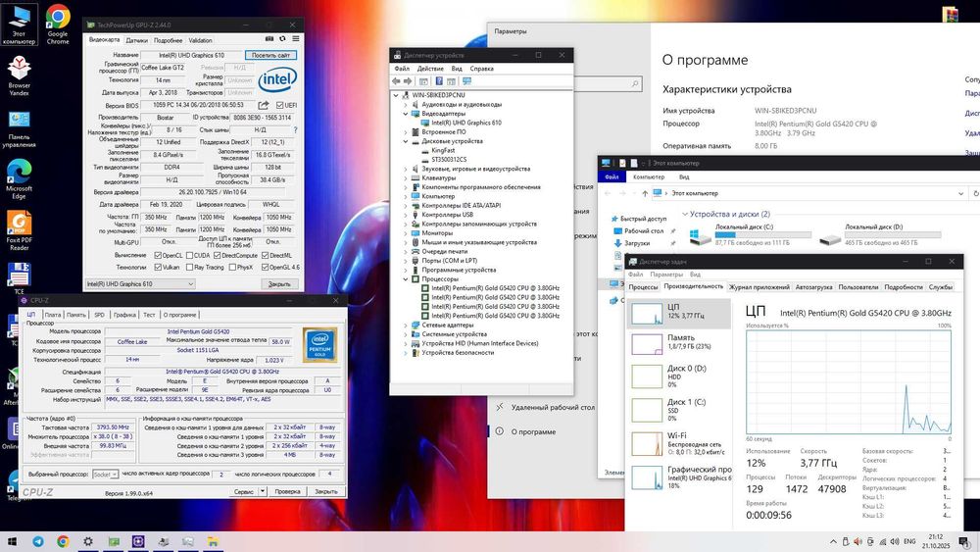Open CPU-Z Сервис dropdown arrow
980x552 pixels.
(263, 491)
